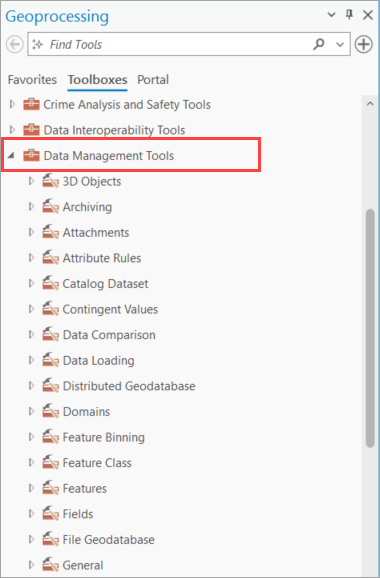
Task: Open the Geoprocessing pane options chevron
Action: 331,15
